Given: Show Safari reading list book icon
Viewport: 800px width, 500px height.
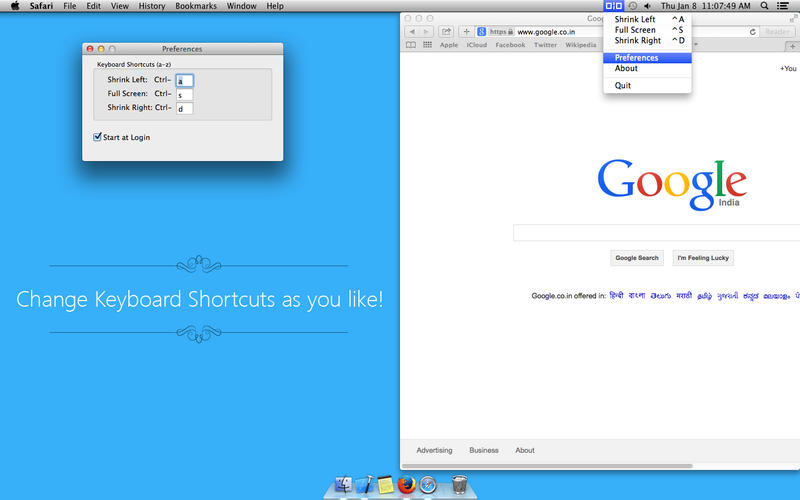Looking at the screenshot, I should point(411,45).
